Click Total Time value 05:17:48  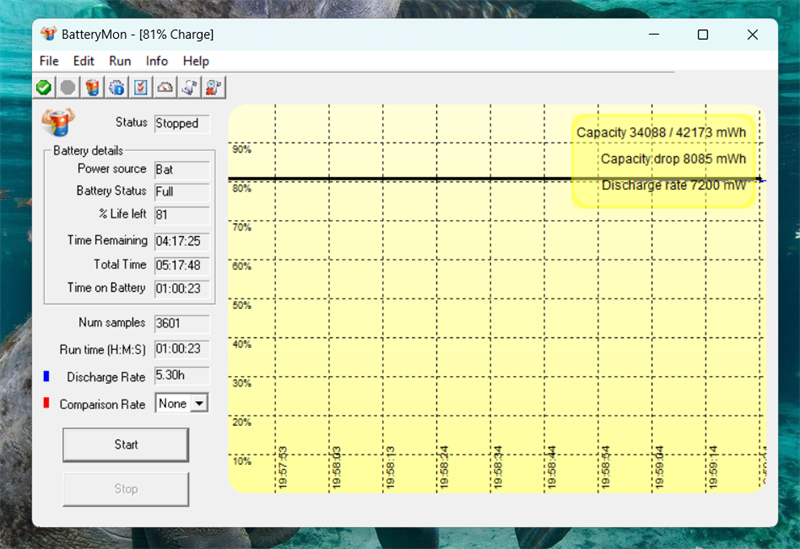click(182, 265)
